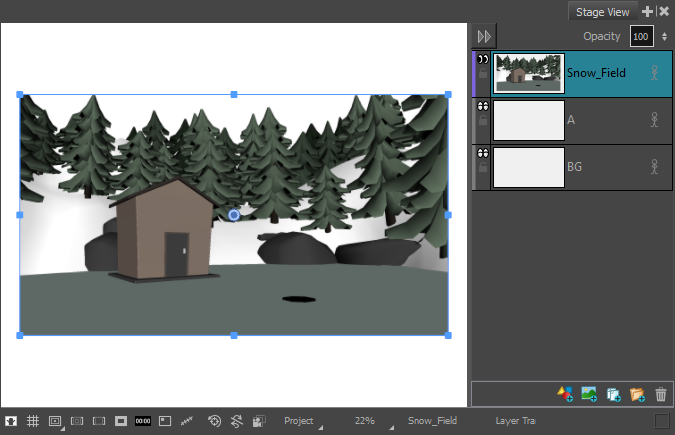
Task: Click the timecode display icon in the status bar
Action: point(142,421)
